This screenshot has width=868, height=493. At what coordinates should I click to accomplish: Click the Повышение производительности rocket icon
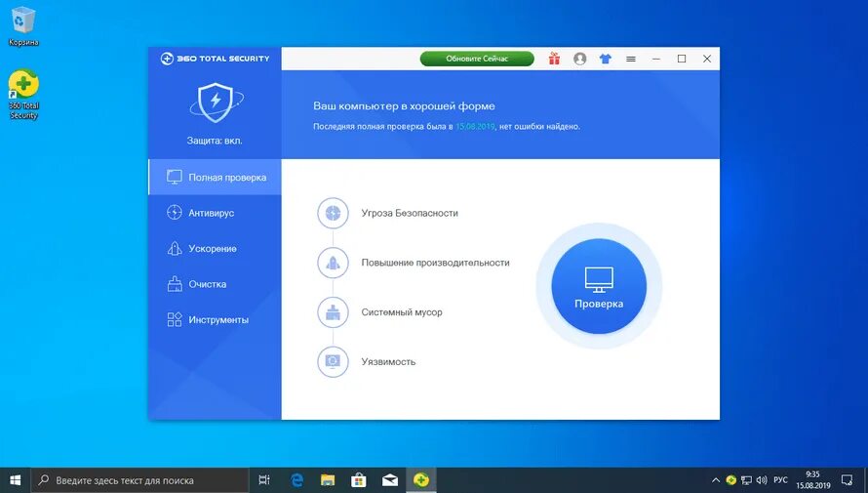click(333, 263)
